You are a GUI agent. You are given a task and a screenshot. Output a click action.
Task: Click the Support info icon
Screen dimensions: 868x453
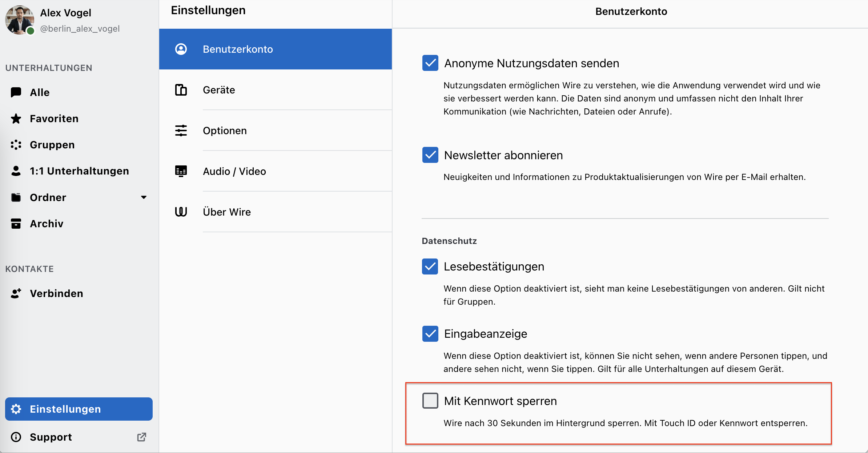click(16, 437)
